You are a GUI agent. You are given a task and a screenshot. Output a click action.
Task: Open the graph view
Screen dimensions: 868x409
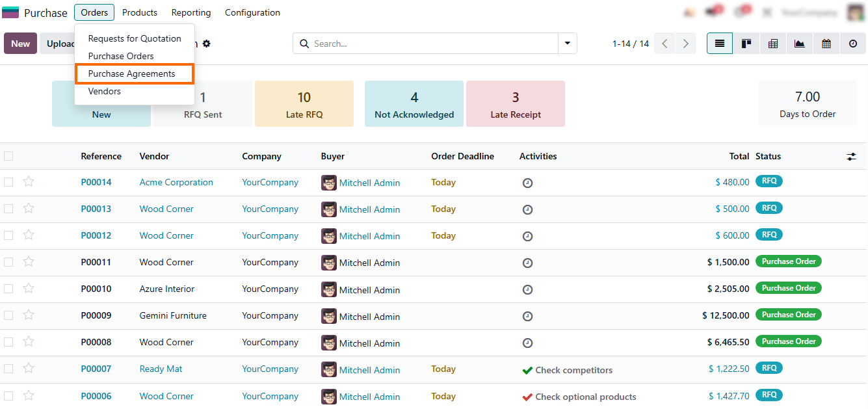pyautogui.click(x=799, y=44)
